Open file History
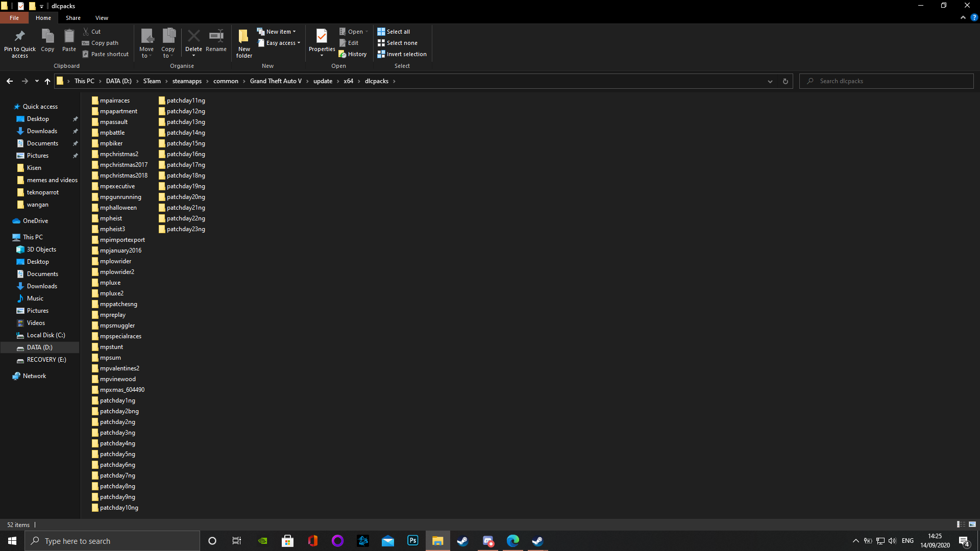Screen dimensions: 980x551 [x=353, y=54]
